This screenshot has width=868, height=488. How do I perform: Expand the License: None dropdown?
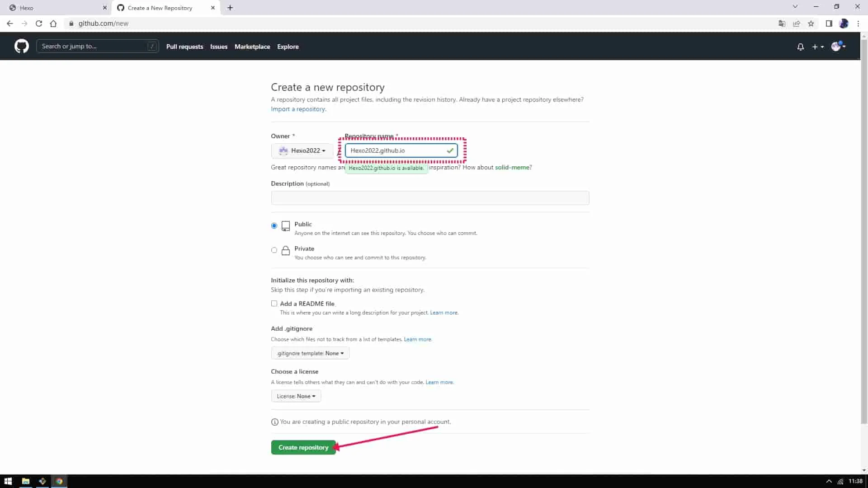coord(296,396)
